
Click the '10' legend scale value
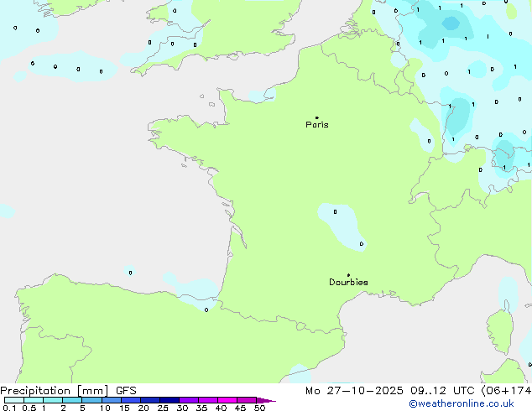point(105,408)
